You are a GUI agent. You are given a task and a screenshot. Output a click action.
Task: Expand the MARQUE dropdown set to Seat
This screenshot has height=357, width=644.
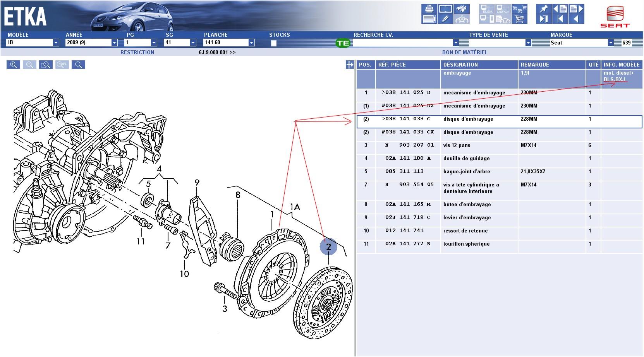click(x=612, y=43)
